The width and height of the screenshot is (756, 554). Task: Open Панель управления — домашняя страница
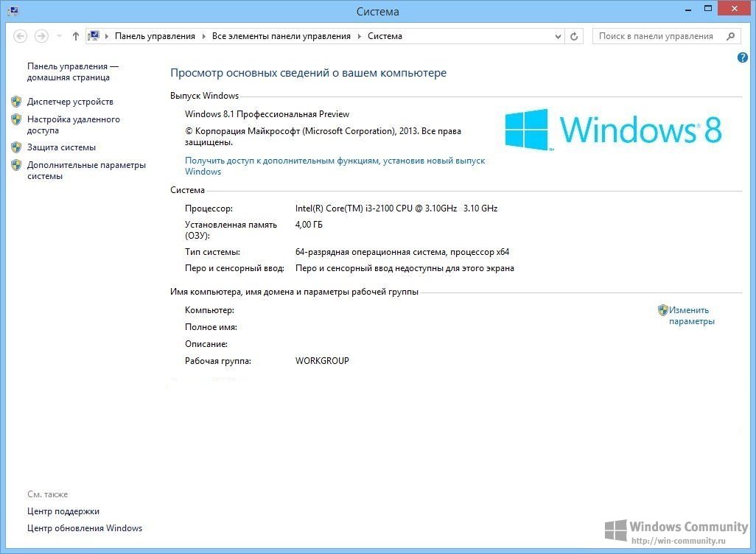tap(73, 72)
